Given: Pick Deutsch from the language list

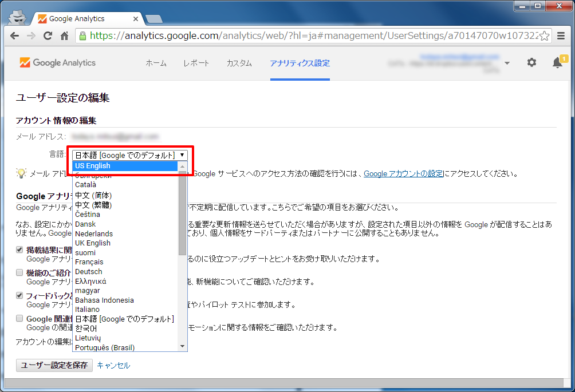Looking at the screenshot, I should coord(125,271).
